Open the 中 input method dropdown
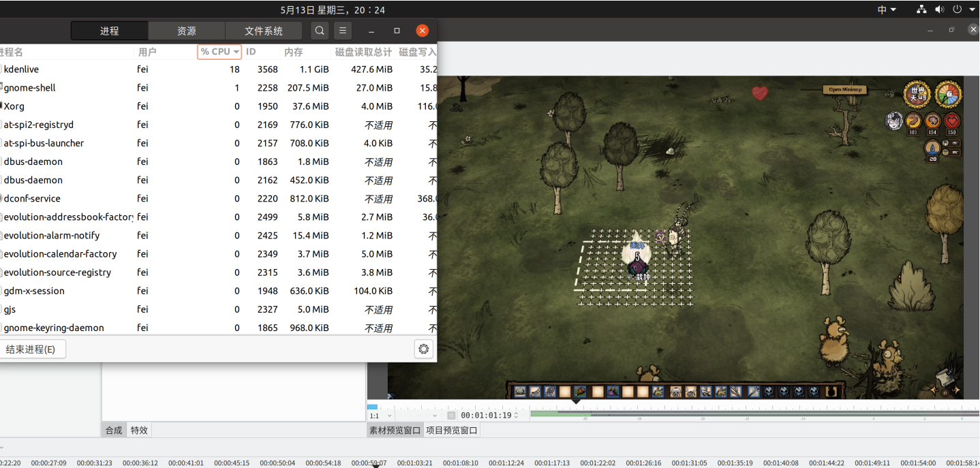The height and width of the screenshot is (468, 980). click(887, 10)
